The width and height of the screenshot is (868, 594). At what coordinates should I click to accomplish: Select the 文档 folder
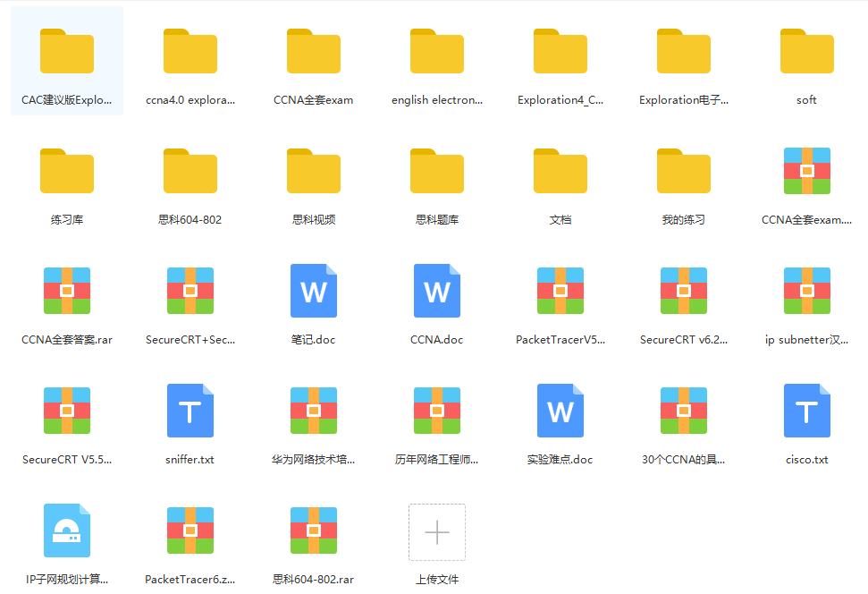tap(560, 171)
